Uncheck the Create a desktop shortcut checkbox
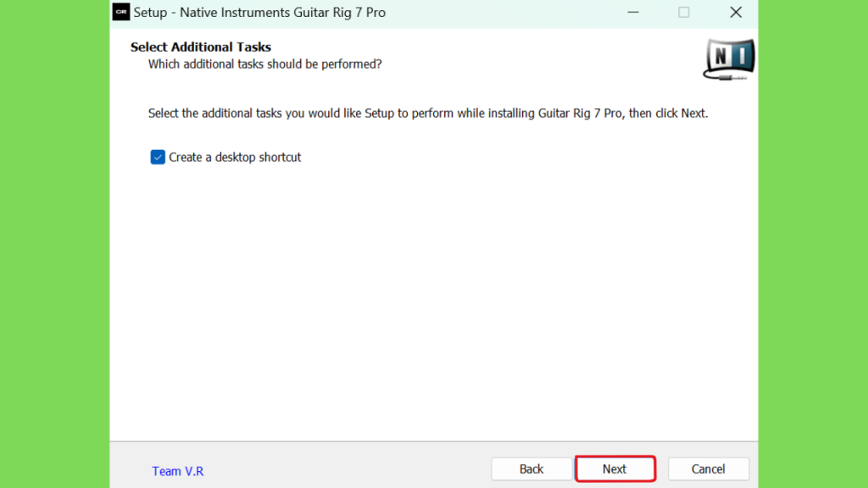868x488 pixels. click(158, 157)
